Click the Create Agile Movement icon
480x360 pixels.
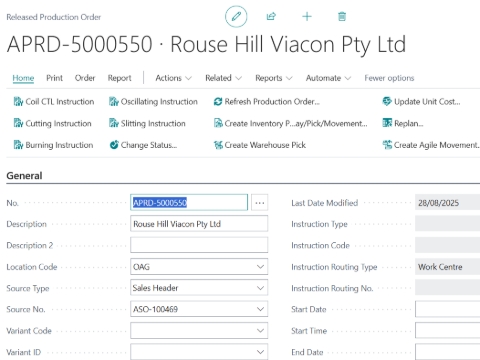pyautogui.click(x=387, y=145)
